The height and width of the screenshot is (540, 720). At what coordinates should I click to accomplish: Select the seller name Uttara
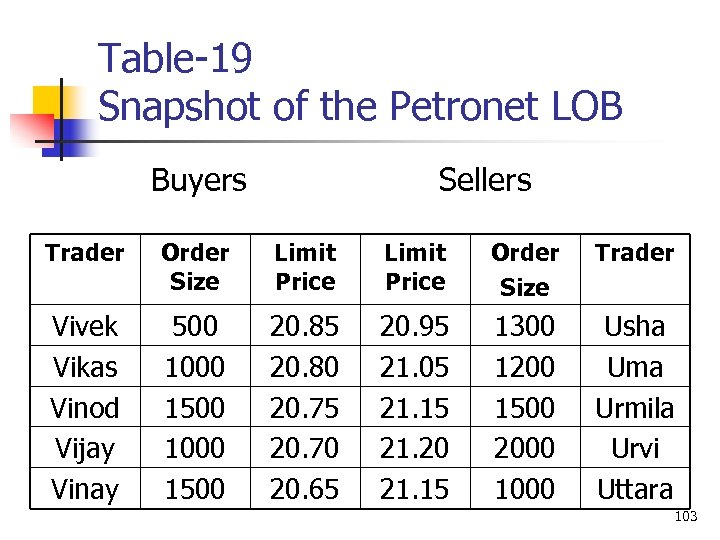click(x=635, y=489)
